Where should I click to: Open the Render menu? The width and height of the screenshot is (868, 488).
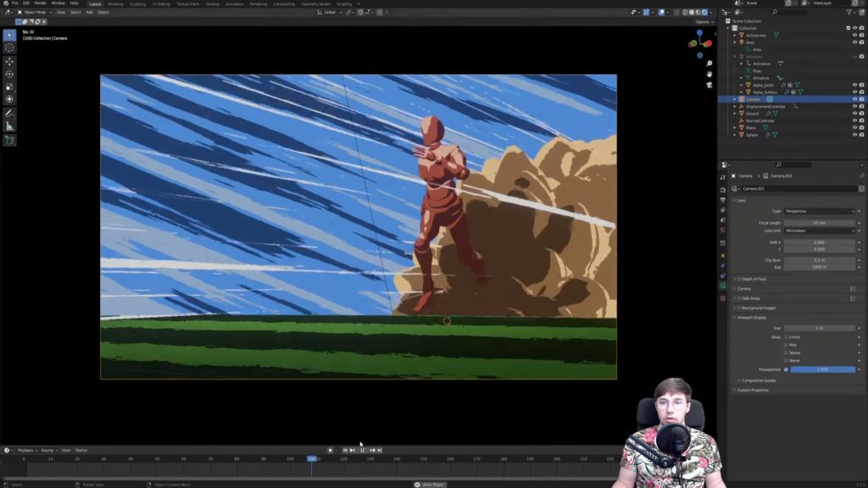click(40, 3)
